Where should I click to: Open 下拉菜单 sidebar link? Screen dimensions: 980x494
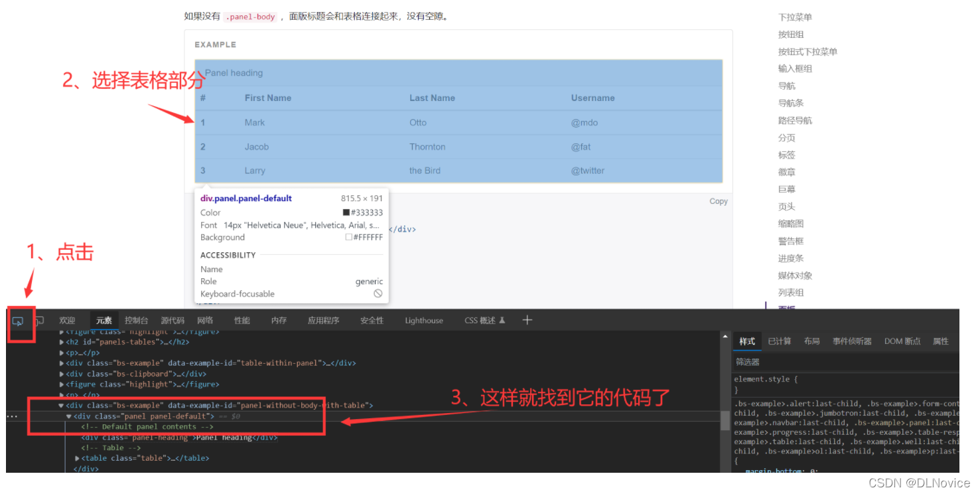coord(795,17)
